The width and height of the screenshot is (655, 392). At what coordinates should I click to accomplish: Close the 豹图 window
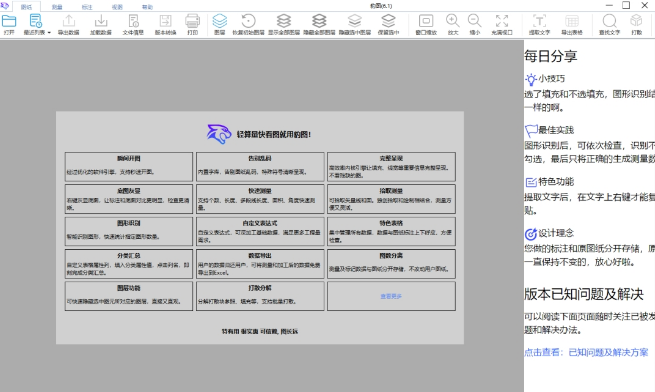click(x=645, y=5)
